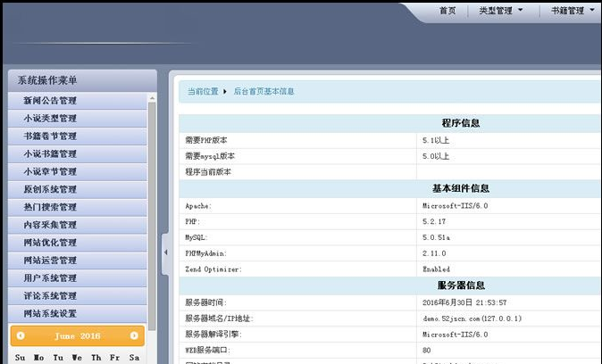Open 原创系统管理 section
602x364 pixels.
pos(50,189)
